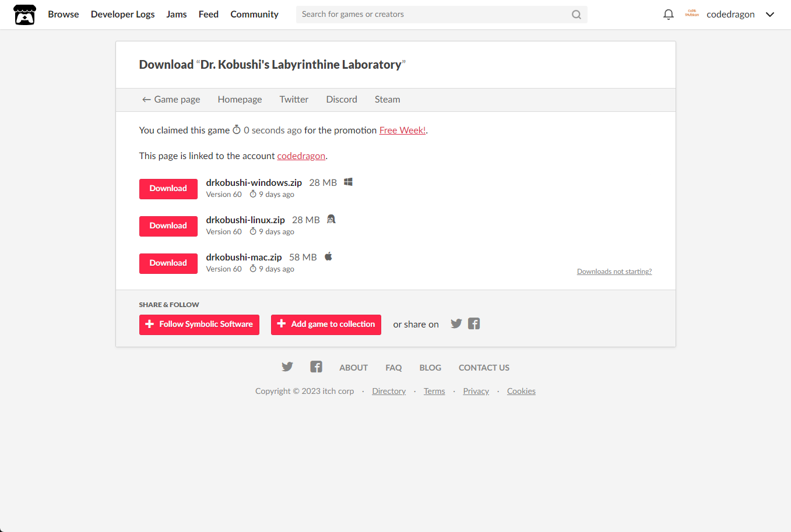Share on Facebook beside 'or share on'
Screen dimensions: 791x532
tap(474, 323)
